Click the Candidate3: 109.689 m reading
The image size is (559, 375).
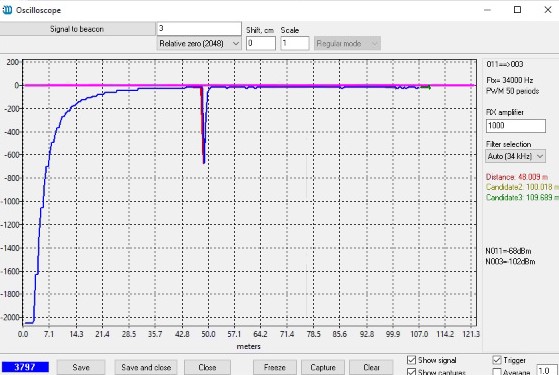(522, 197)
